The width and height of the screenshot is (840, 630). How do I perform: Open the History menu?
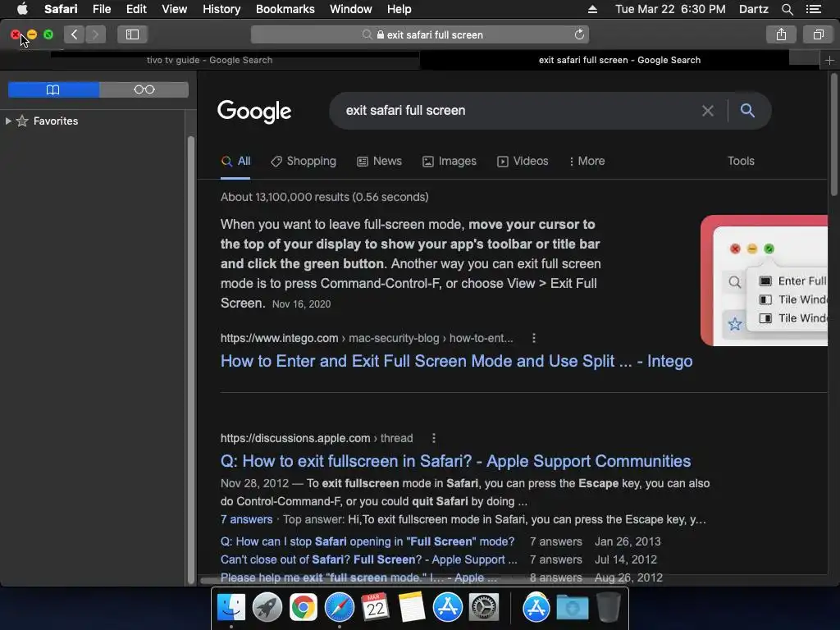tap(221, 9)
